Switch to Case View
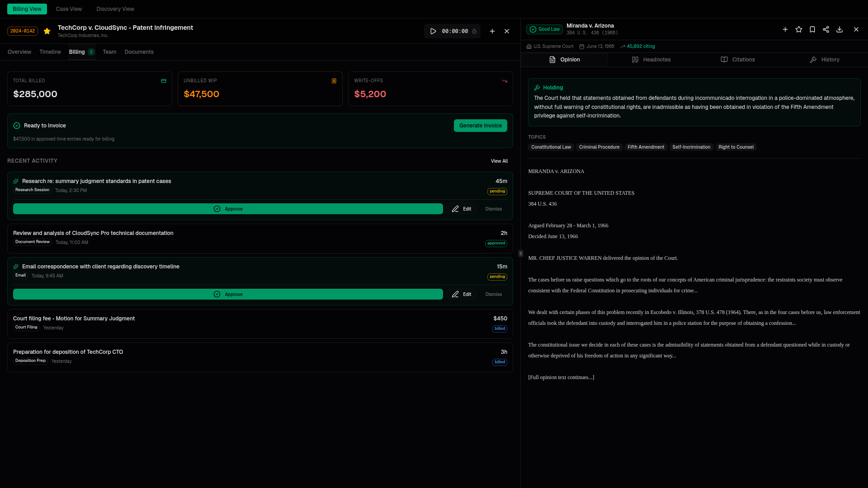The width and height of the screenshot is (868, 488). [69, 9]
